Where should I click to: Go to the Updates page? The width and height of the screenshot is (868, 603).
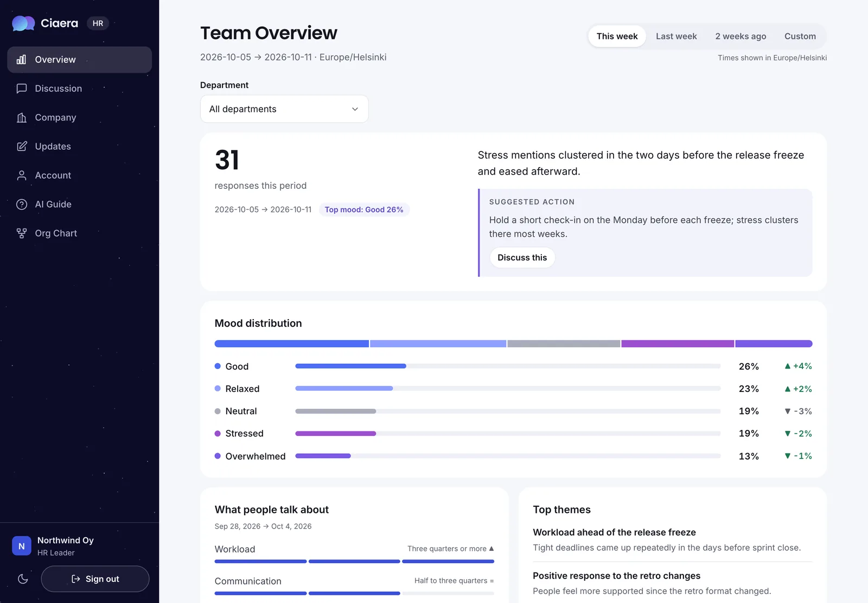point(79,147)
